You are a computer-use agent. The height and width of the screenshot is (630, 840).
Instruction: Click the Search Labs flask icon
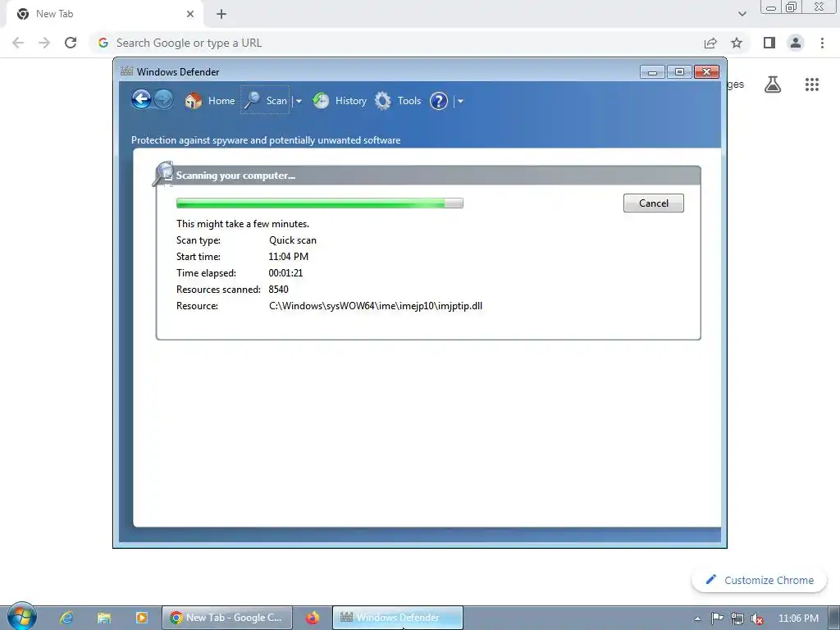(773, 84)
